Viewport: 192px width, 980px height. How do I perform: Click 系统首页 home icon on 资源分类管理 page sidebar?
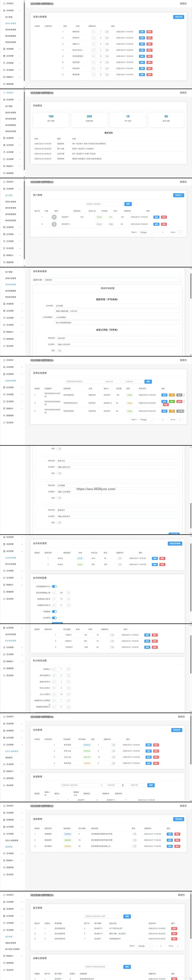pos(4,3)
